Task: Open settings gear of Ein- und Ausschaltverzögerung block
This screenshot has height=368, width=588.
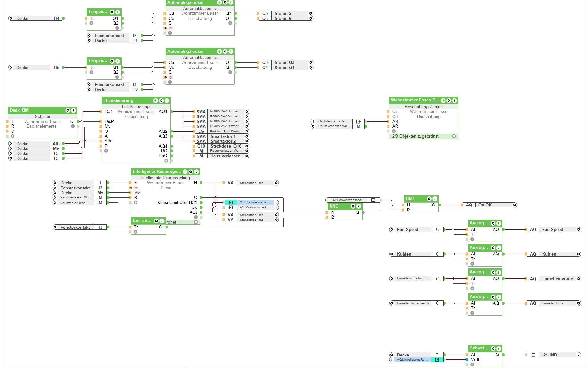Action: 156,221
